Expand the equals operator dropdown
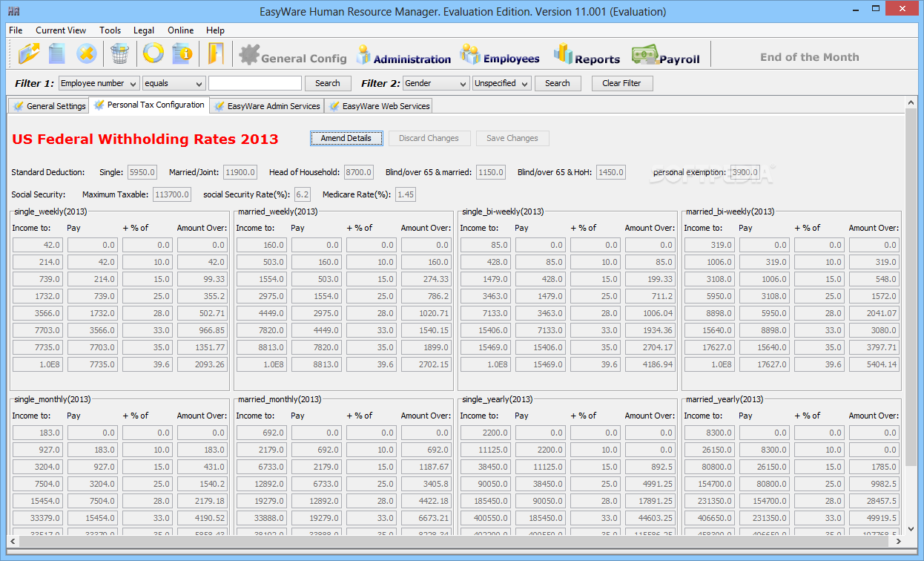This screenshot has width=924, height=561. tap(174, 83)
